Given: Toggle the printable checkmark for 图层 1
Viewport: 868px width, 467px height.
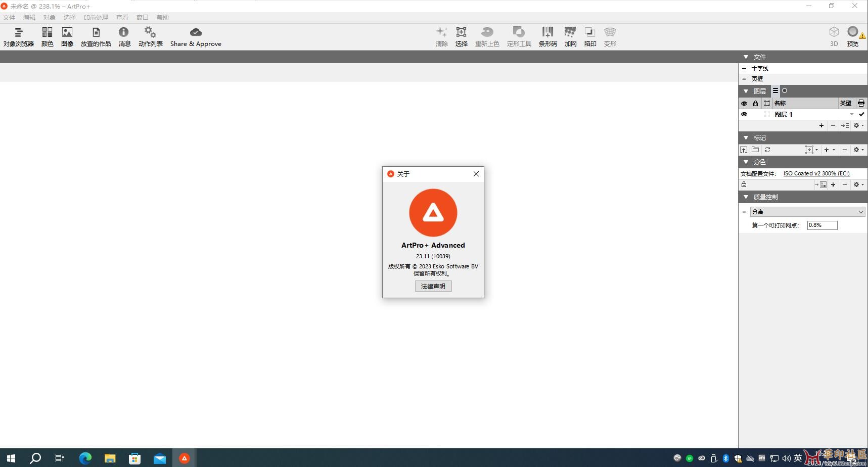Looking at the screenshot, I should [861, 114].
